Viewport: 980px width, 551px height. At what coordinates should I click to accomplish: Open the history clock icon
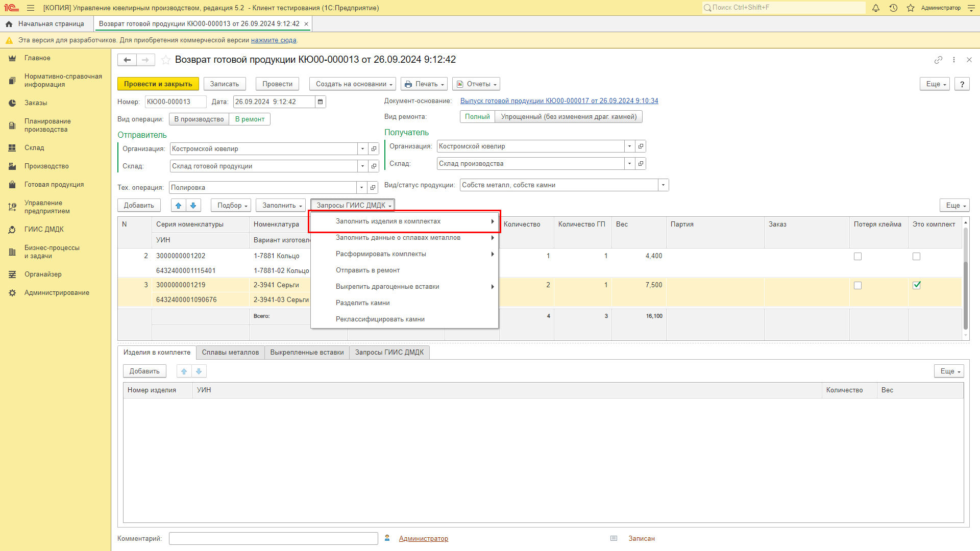[x=893, y=8]
